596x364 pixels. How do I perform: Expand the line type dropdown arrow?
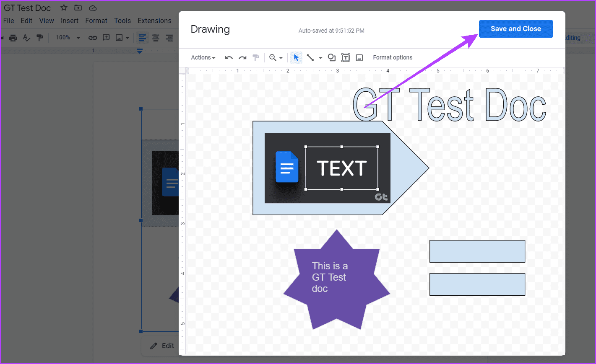320,58
